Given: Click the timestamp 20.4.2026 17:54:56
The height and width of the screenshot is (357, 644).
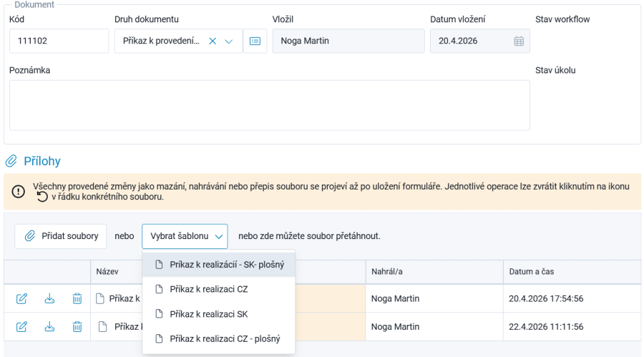Looking at the screenshot, I should pyautogui.click(x=546, y=298).
